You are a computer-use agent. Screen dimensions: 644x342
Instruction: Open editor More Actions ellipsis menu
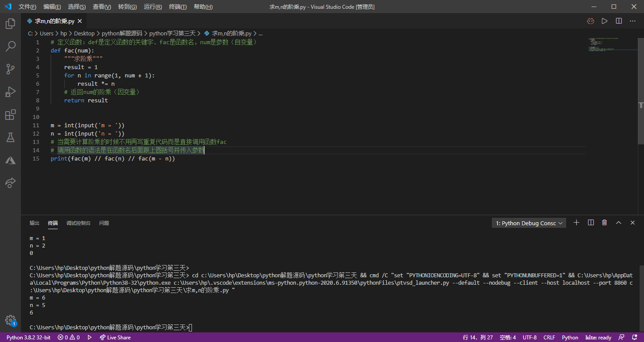point(633,21)
